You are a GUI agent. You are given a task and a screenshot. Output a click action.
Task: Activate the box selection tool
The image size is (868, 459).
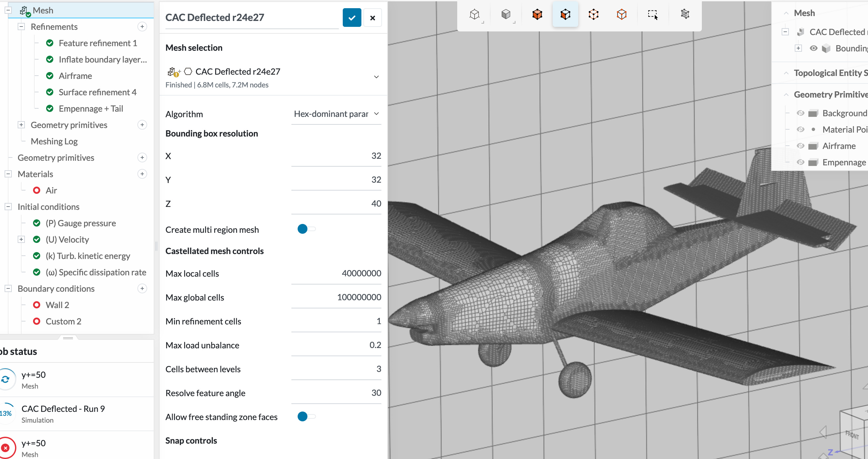click(x=652, y=14)
